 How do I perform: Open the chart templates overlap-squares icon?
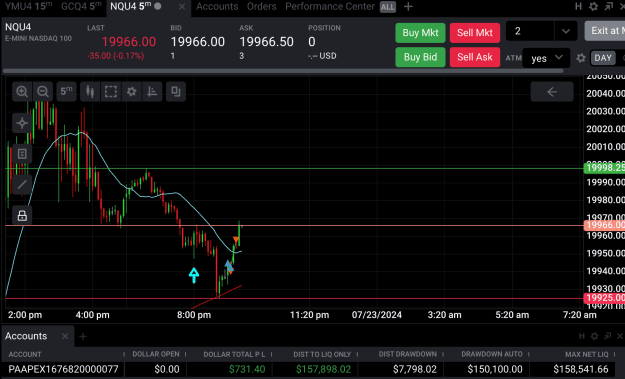click(x=176, y=92)
